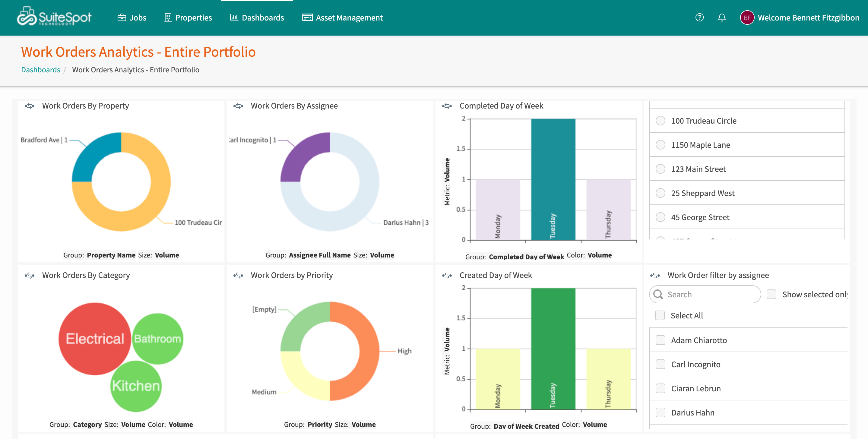The image size is (868, 439).
Task: Click the SuiteSpot logo
Action: click(54, 17)
